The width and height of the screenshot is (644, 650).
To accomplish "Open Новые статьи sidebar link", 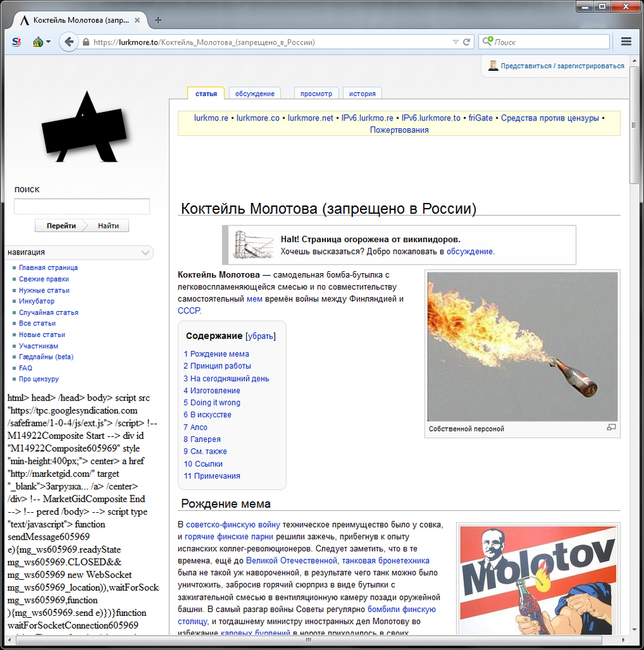I will pyautogui.click(x=42, y=334).
